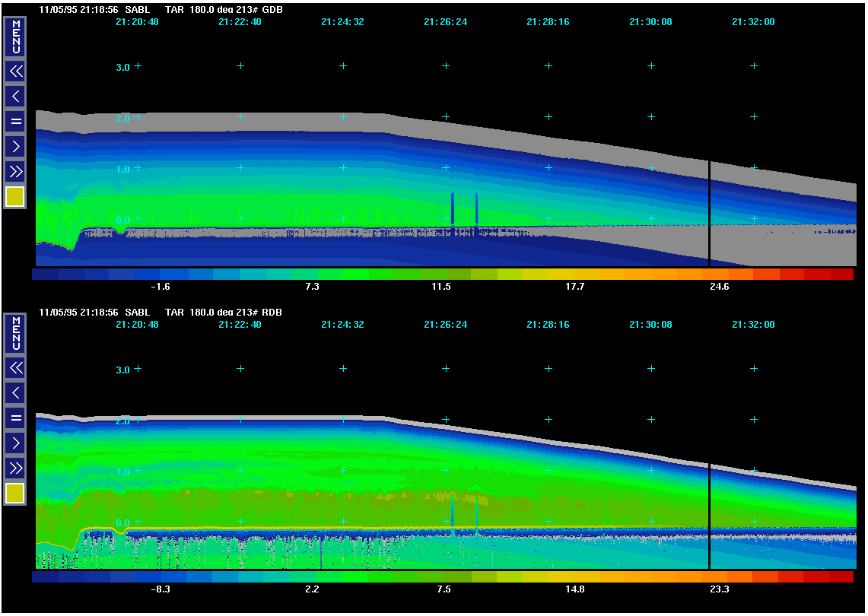Click the single-left arrow in the bottom RDB panel
Viewport: 868px width, 616px height.
[15, 393]
